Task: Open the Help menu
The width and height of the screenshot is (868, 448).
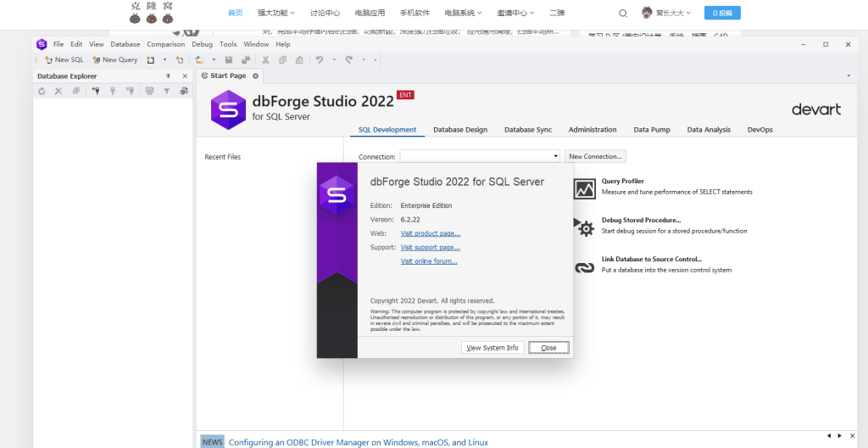Action: pyautogui.click(x=283, y=44)
